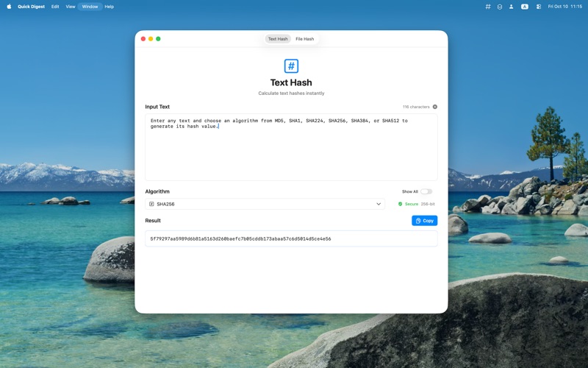This screenshot has width=588, height=368.
Task: Maximize window with green button
Action: (158, 39)
